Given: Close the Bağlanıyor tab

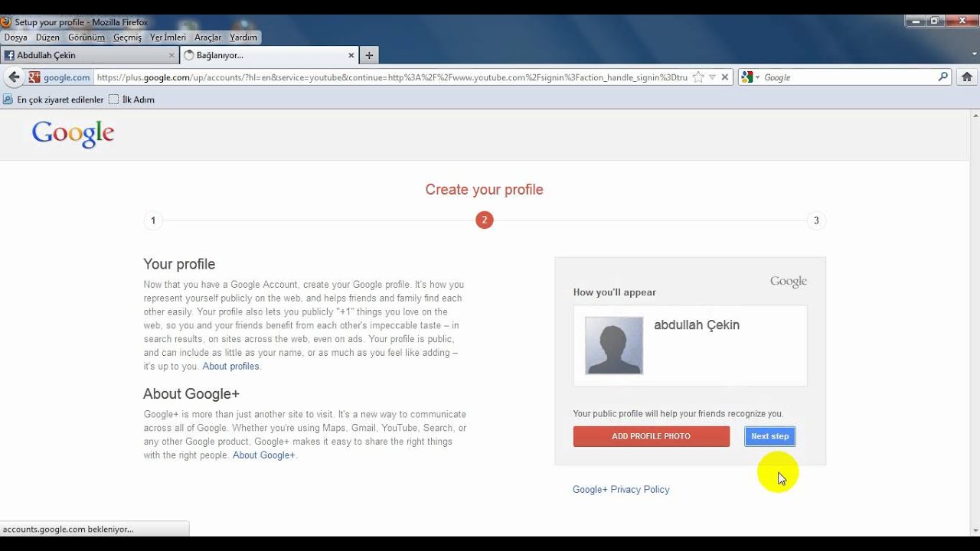Looking at the screenshot, I should coord(351,55).
